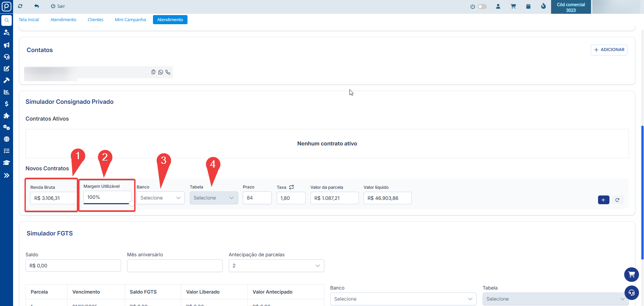Add new contract with blue plus button
Screen dimensions: 644x306
coord(603,200)
